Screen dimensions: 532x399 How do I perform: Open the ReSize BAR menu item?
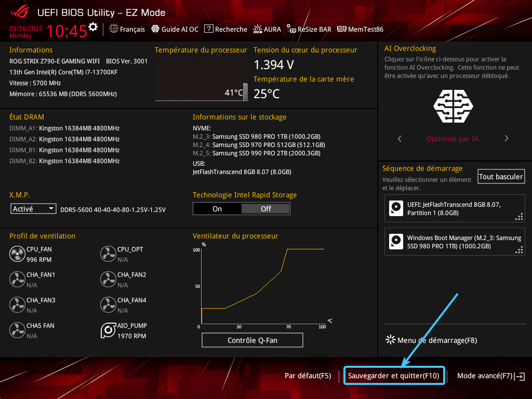tap(309, 29)
